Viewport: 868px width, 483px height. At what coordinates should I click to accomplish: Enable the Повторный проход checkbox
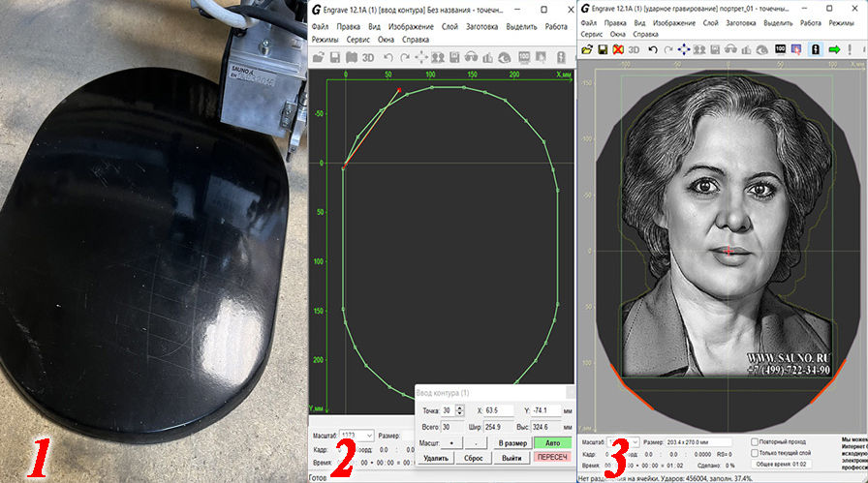pos(756,442)
